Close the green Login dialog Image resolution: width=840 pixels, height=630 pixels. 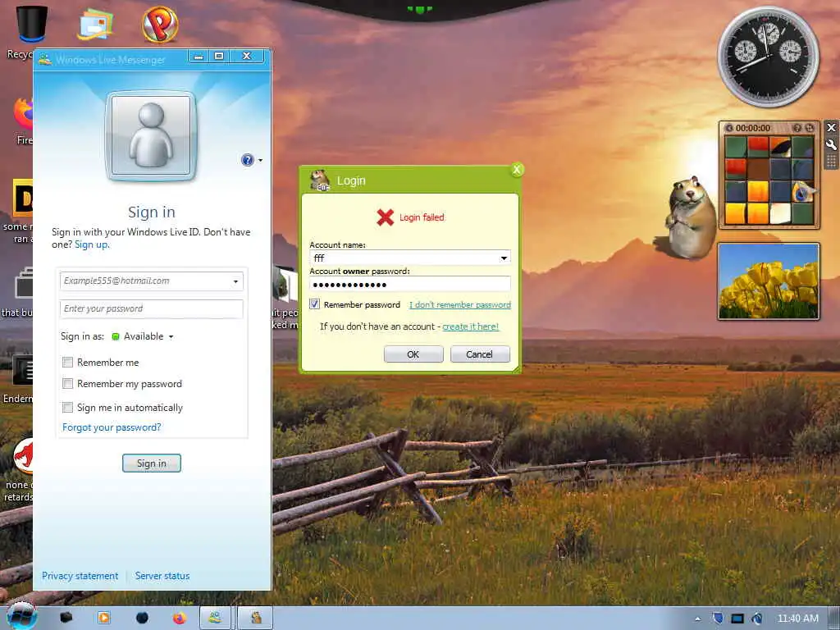pos(517,170)
